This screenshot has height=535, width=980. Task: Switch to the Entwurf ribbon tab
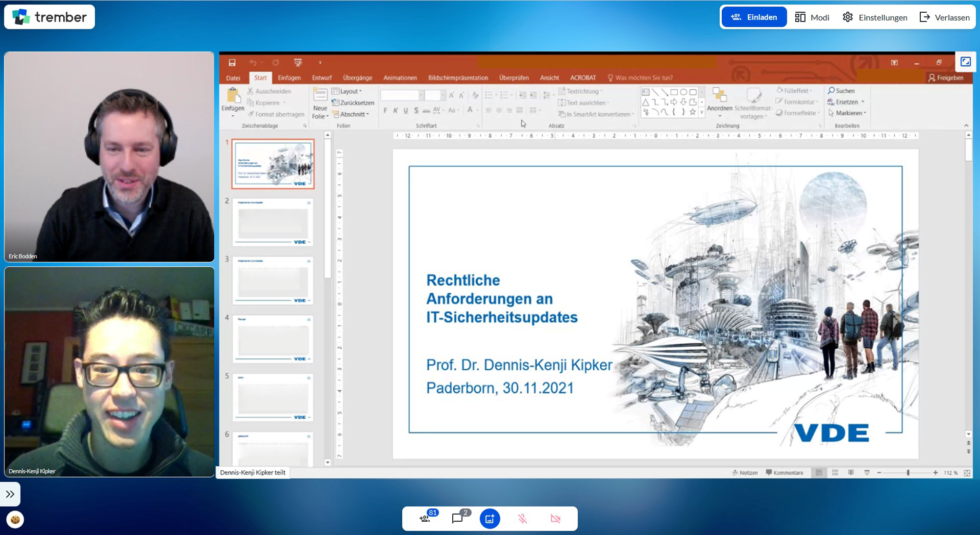tap(322, 77)
